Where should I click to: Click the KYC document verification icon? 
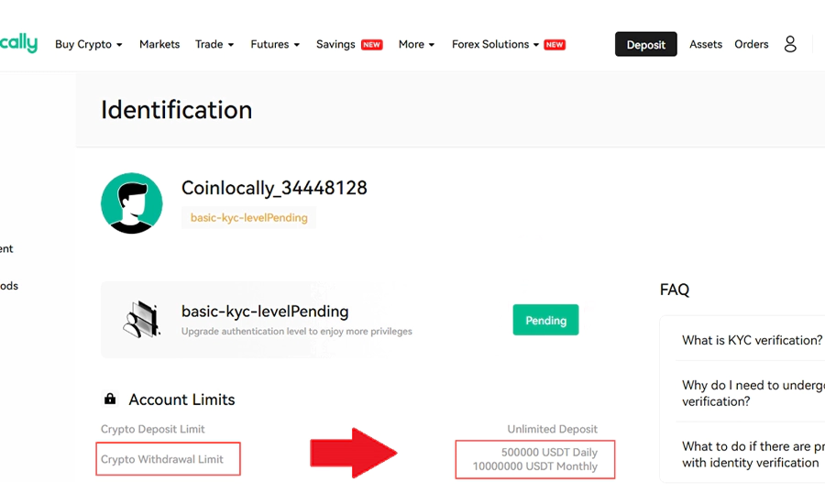(141, 320)
